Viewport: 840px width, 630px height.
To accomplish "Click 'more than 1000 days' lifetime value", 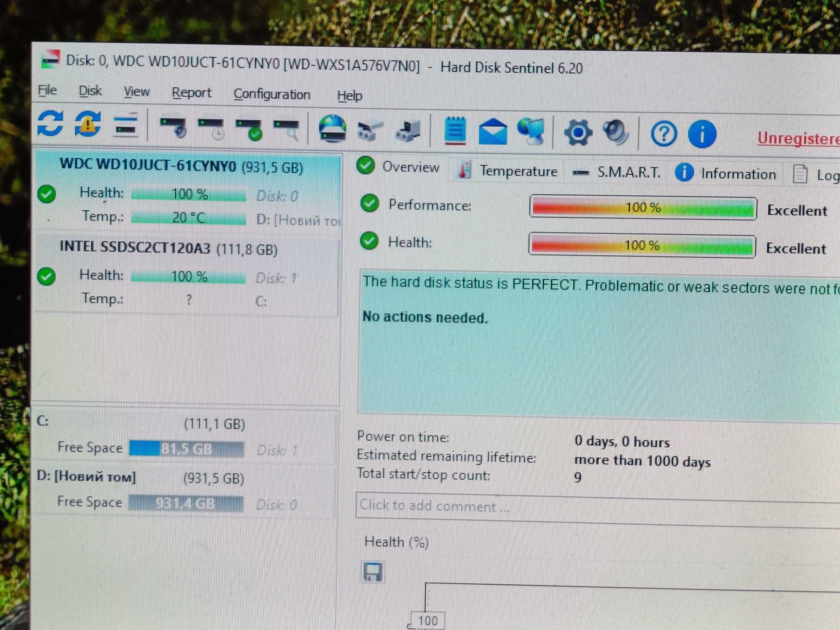I will coord(642,461).
